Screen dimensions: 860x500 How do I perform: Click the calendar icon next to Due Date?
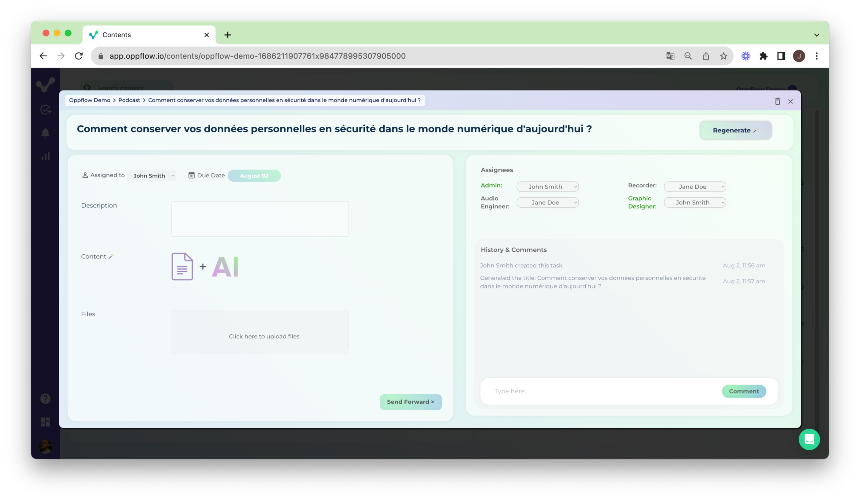pos(191,175)
